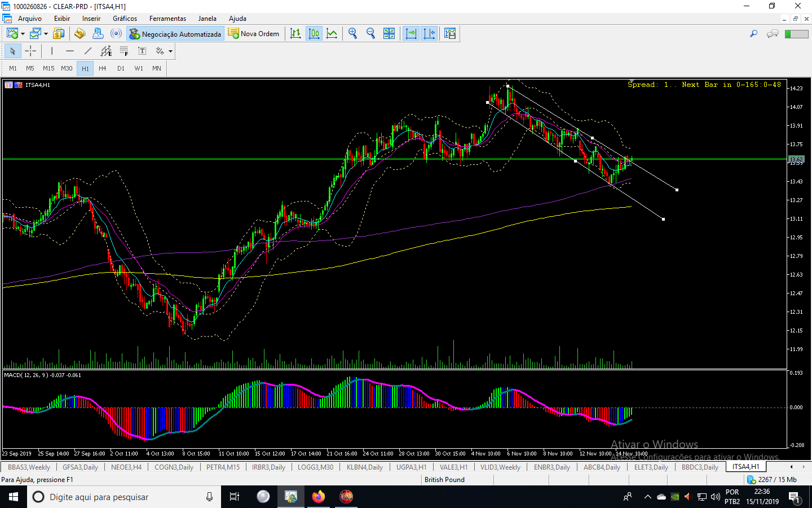The width and height of the screenshot is (812, 508).
Task: Select the text label tool
Action: [142, 51]
